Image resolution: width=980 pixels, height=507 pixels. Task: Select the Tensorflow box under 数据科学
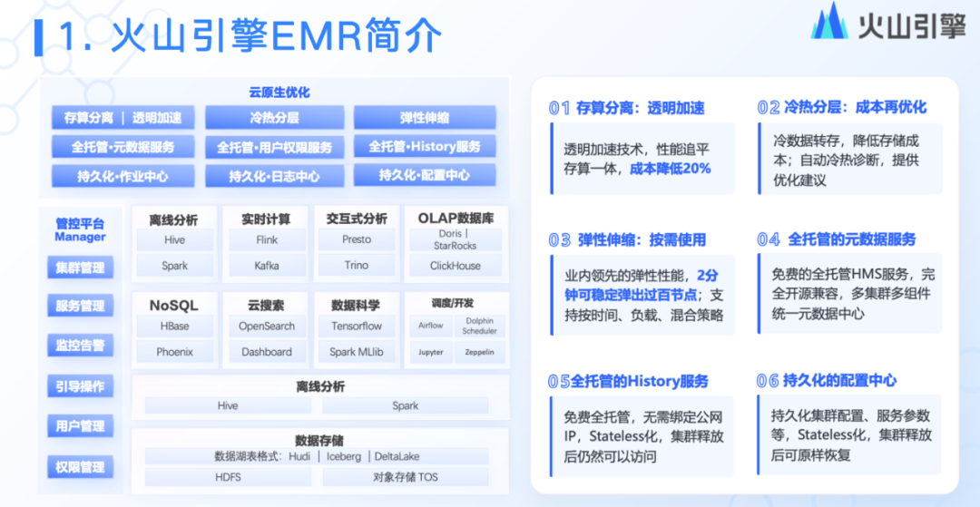(x=357, y=326)
